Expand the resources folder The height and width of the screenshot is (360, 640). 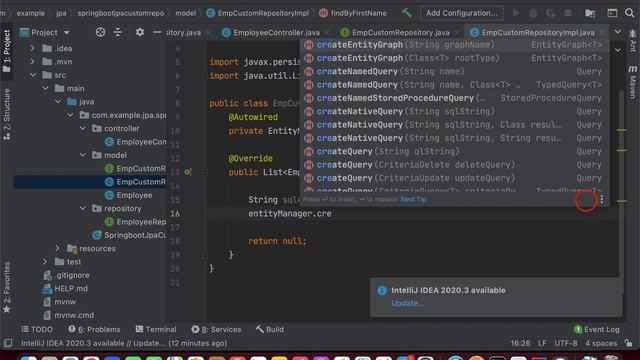[x=58, y=248]
